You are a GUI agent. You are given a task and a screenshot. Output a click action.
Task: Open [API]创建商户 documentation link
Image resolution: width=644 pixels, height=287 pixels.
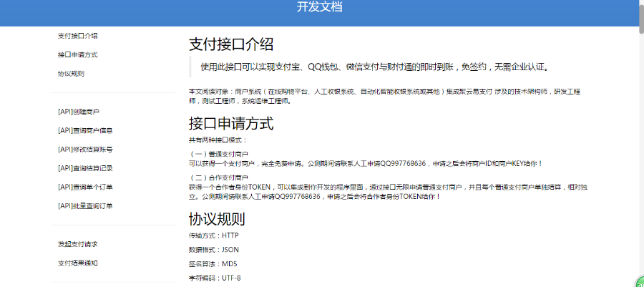pyautogui.click(x=79, y=112)
